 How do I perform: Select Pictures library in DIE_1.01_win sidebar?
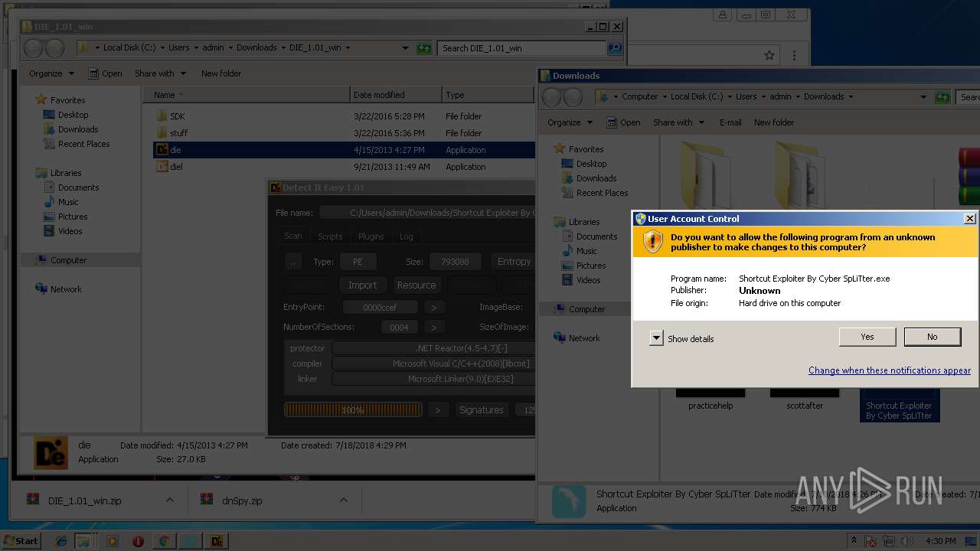click(x=73, y=217)
